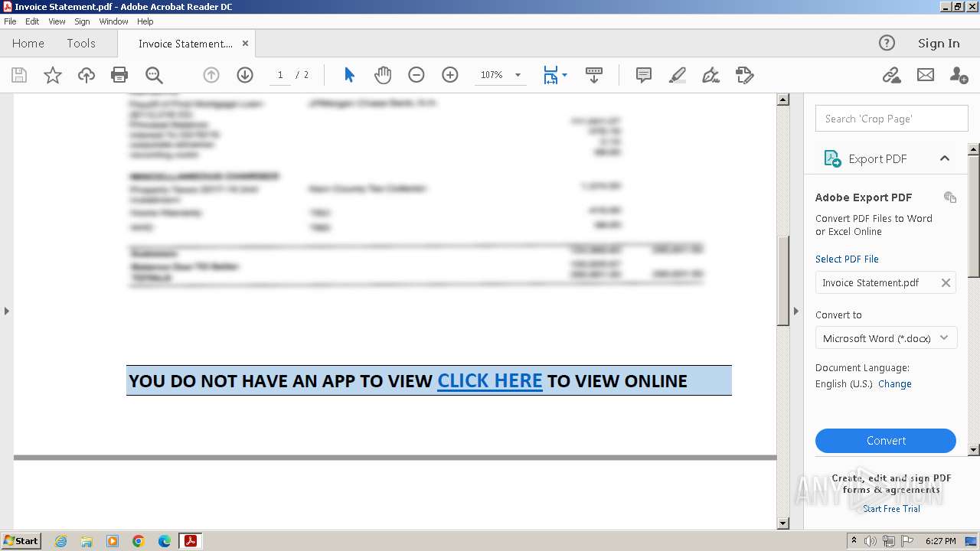Open the fit page width tool
The width and height of the screenshot is (980, 551).
click(550, 75)
